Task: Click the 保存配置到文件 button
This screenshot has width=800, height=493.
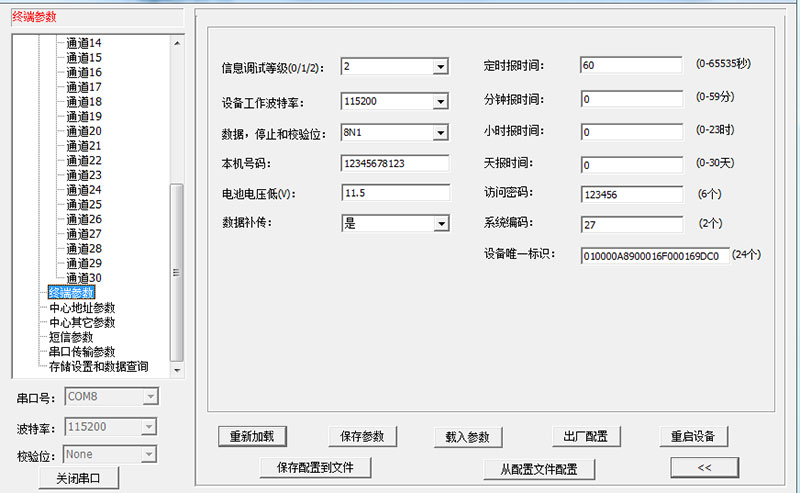Action: click(x=315, y=467)
